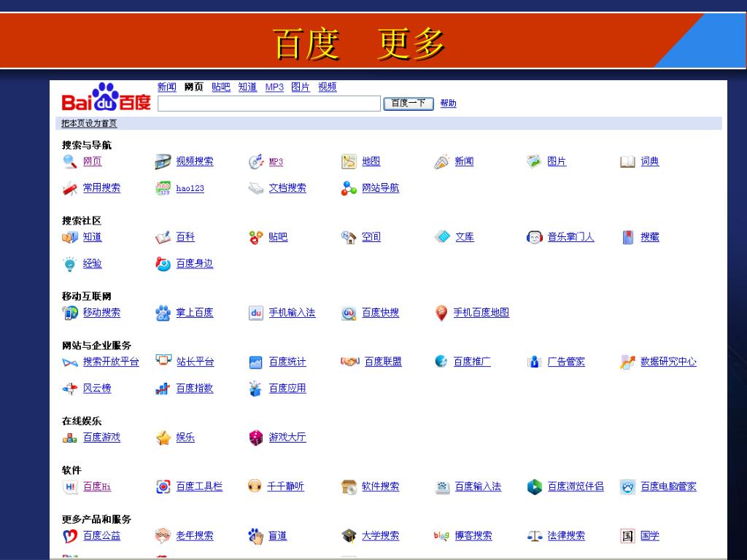This screenshot has height=560, width=747.
Task: Switch to the 新闻 tab above search box
Action: tap(167, 87)
